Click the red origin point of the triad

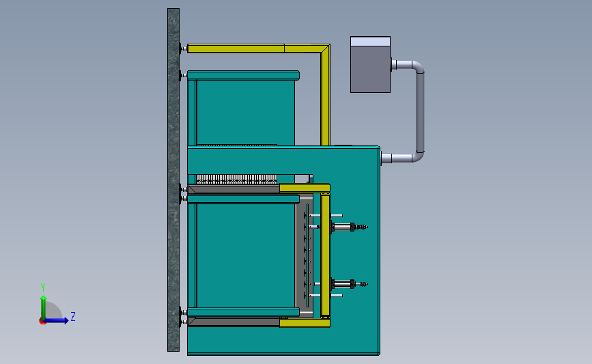pyautogui.click(x=42, y=322)
